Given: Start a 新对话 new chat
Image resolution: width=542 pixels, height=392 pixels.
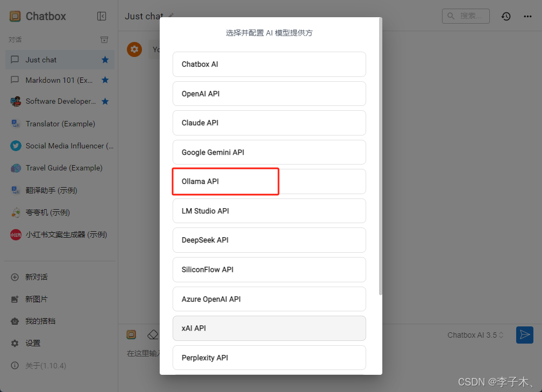Looking at the screenshot, I should 60,277.
